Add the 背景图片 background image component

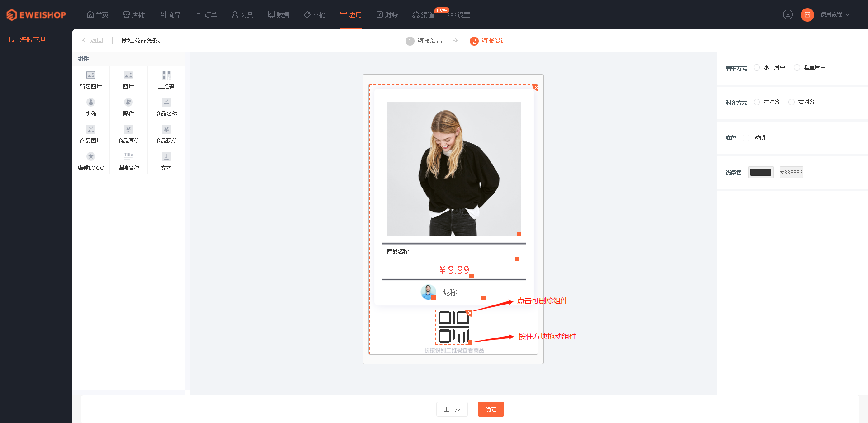[x=91, y=80]
